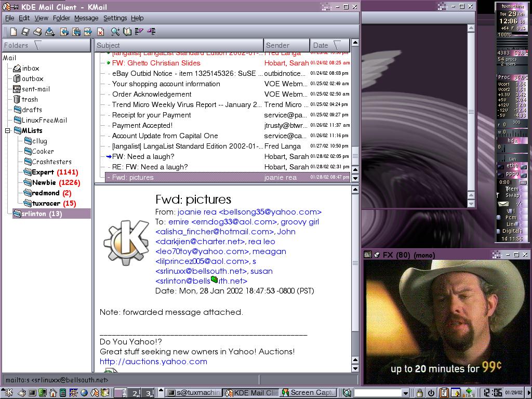
Task: Open the Folder menu
Action: coord(61,18)
